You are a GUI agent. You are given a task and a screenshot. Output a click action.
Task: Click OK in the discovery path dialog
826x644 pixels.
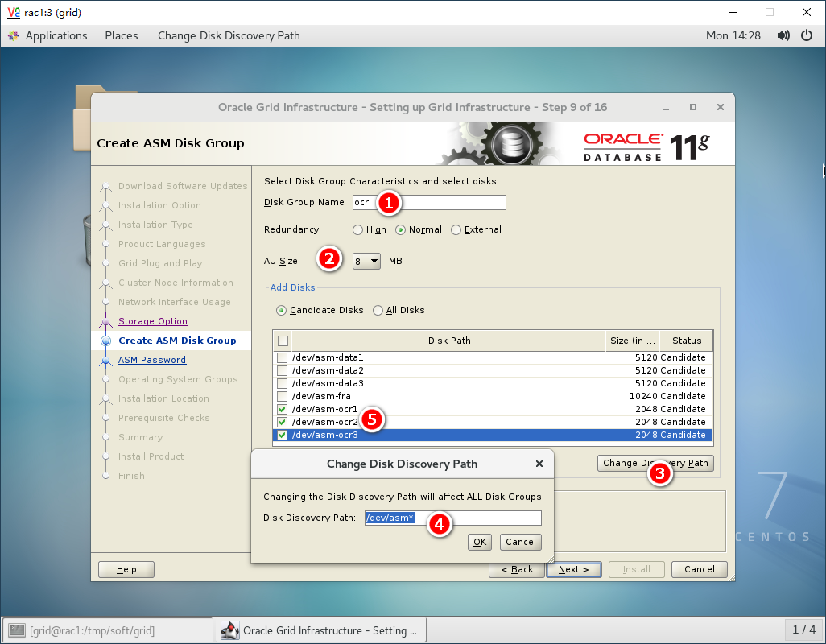tap(480, 542)
